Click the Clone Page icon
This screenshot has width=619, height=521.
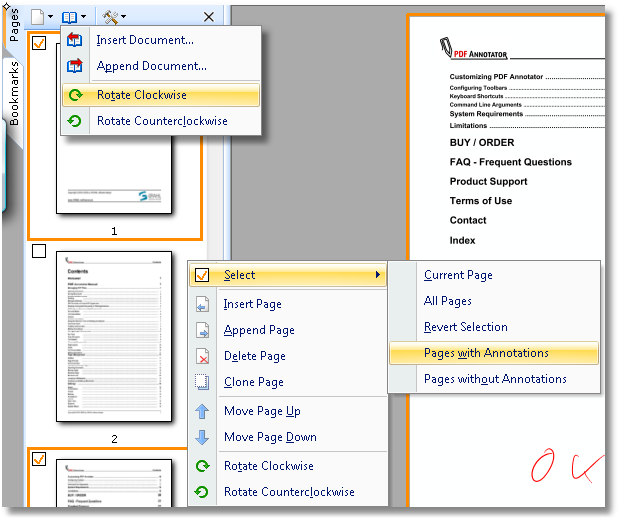click(x=203, y=382)
